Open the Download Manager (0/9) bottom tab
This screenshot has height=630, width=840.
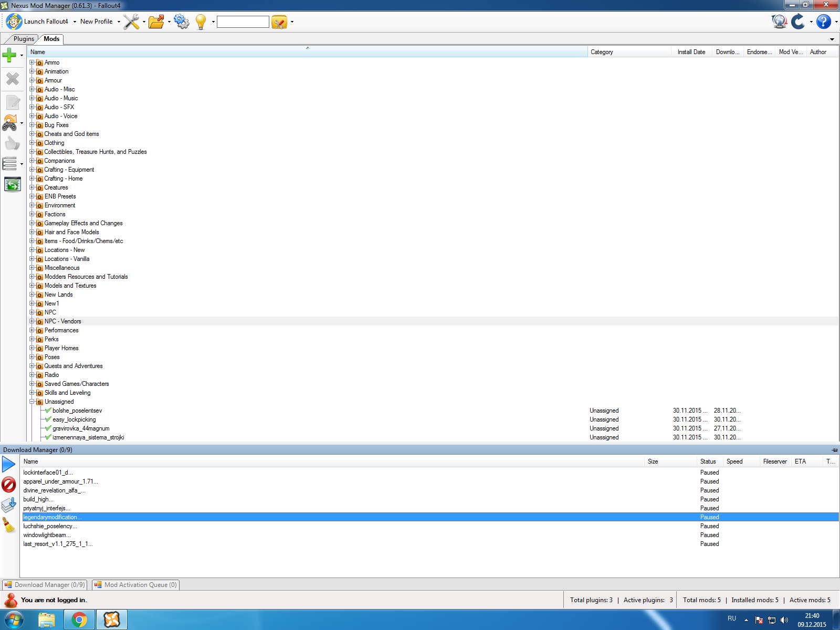[45, 585]
